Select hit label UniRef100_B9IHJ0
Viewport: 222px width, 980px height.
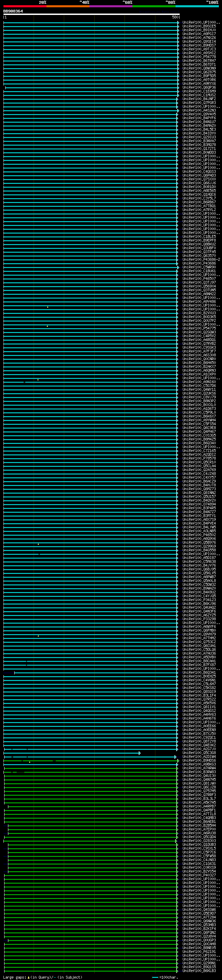click(199, 30)
